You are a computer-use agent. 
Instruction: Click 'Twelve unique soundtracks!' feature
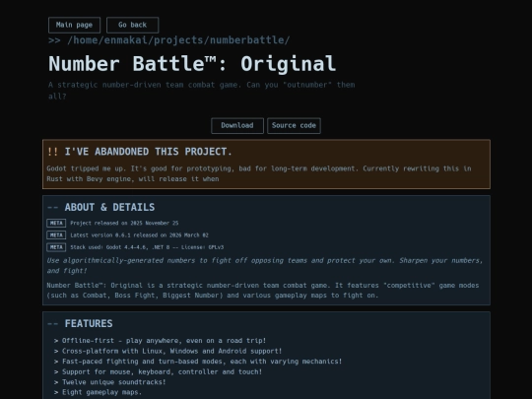click(113, 382)
